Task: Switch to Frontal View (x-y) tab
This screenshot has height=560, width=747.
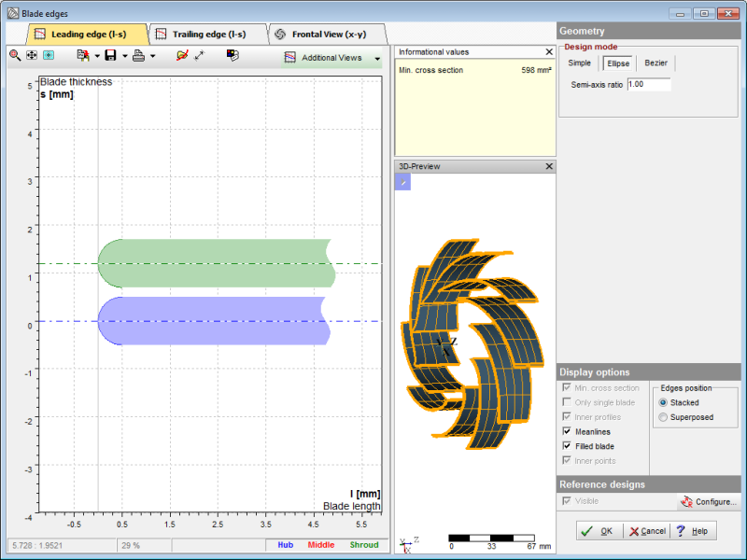Action: [329, 35]
